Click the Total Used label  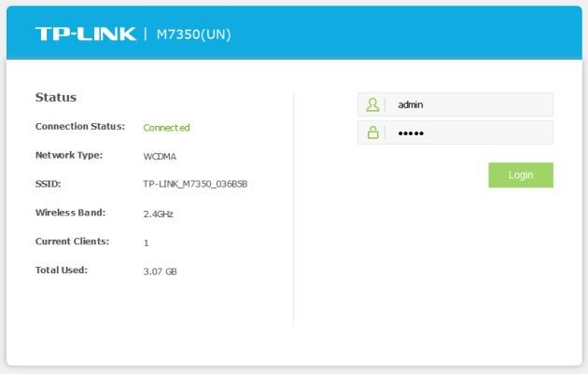(62, 270)
